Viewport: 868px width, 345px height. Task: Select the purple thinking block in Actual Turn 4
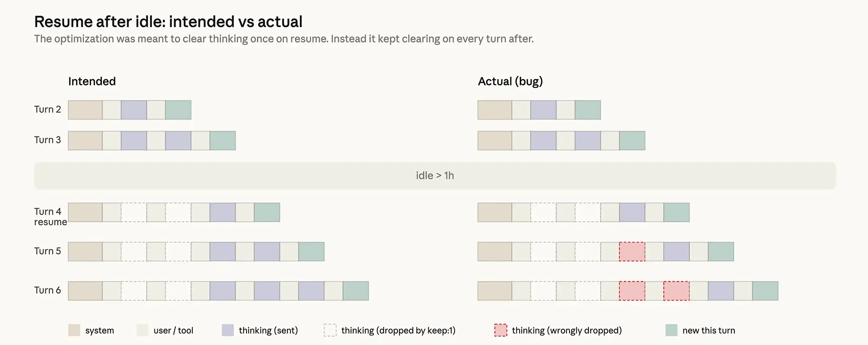tap(632, 212)
